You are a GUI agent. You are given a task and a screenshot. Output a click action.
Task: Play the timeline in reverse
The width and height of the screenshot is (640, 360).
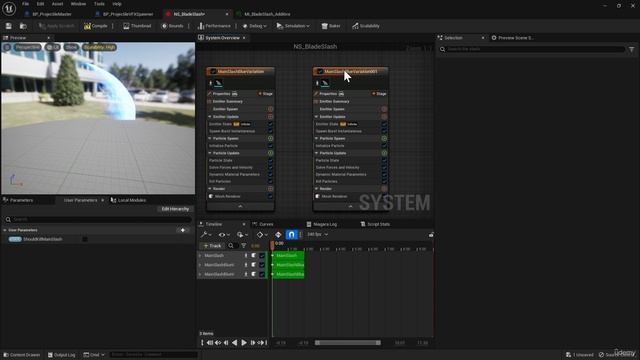click(235, 343)
